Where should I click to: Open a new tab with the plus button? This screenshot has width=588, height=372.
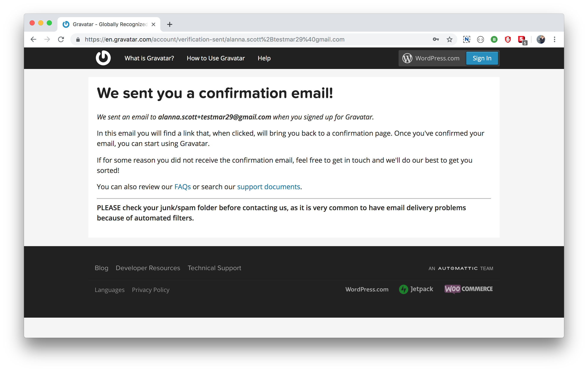tap(170, 24)
